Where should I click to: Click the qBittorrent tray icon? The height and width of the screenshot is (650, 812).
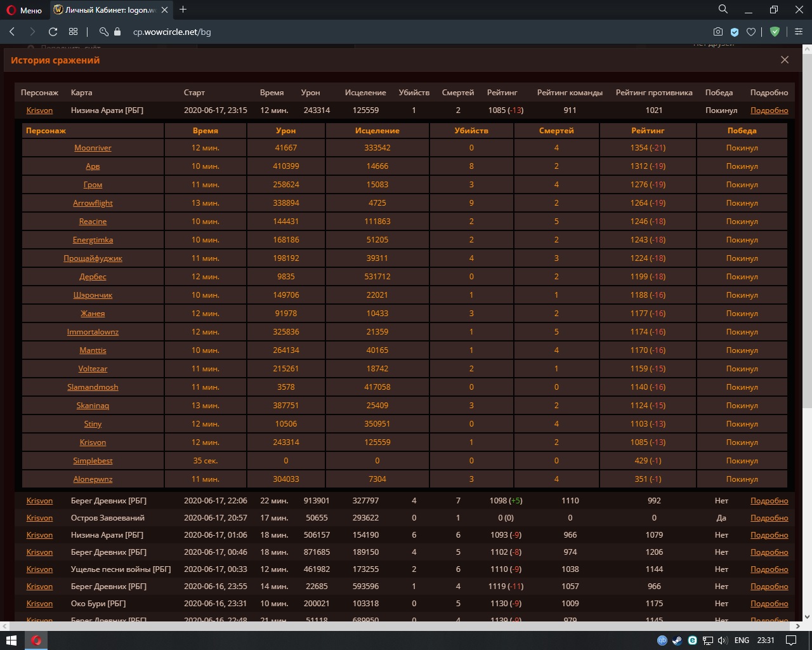[662, 640]
